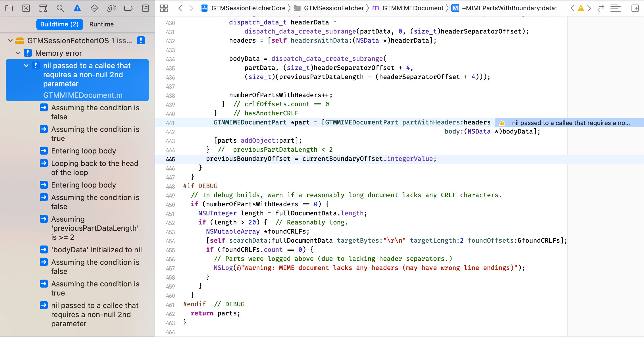
Task: Switch to the Runtime tab
Action: click(101, 24)
